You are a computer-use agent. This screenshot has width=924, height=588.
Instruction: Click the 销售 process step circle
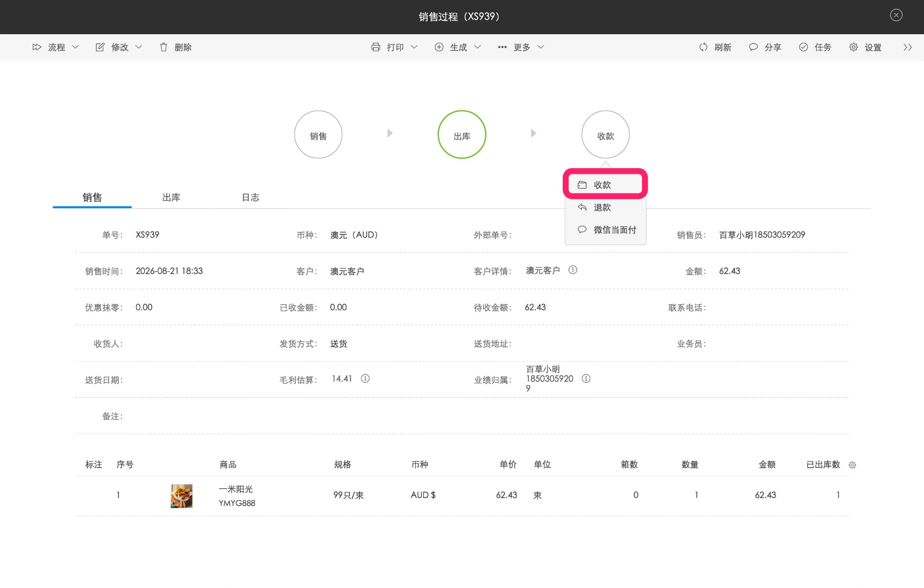pyautogui.click(x=318, y=134)
